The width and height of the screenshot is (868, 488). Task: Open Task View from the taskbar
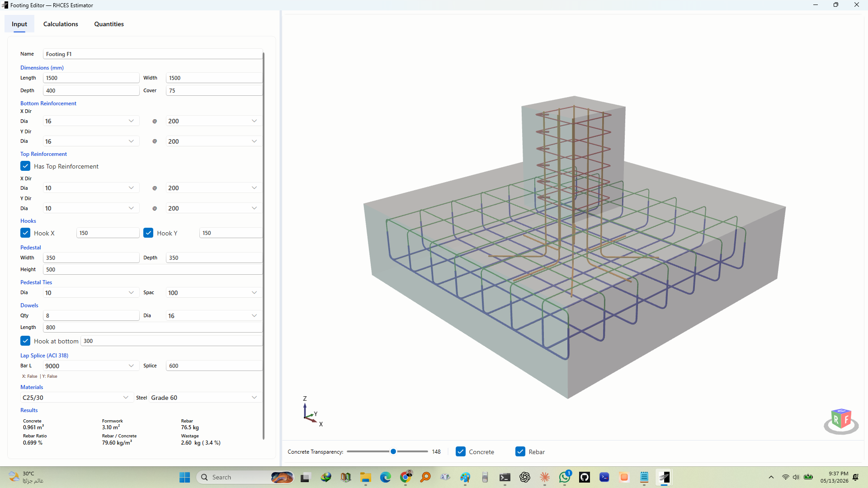[306, 477]
